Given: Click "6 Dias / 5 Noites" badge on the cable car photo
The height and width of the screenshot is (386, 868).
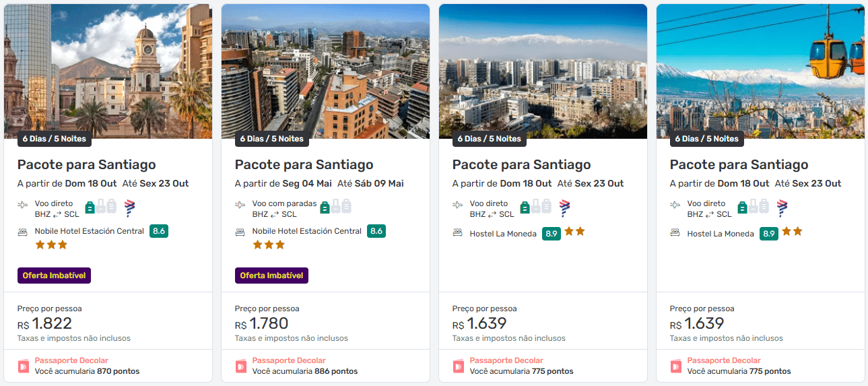Looking at the screenshot, I should coord(706,139).
